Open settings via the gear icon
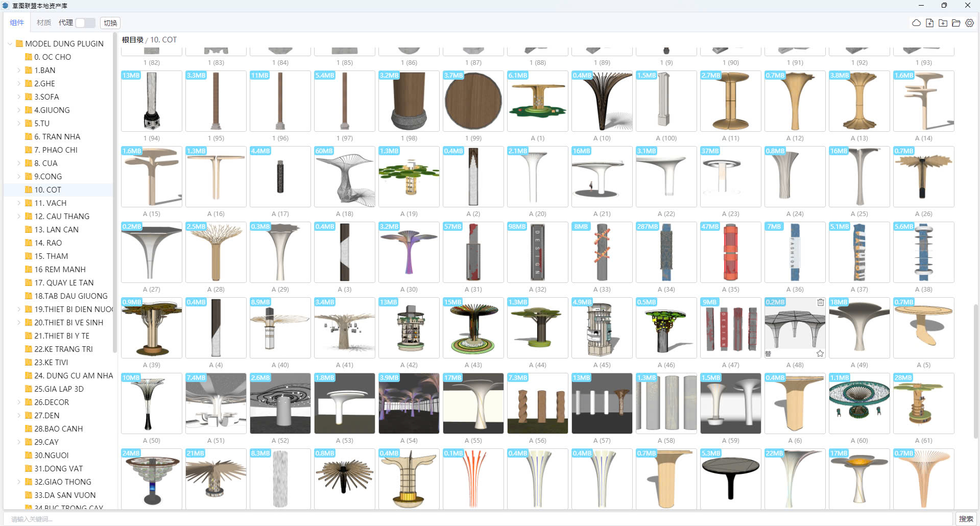 click(969, 23)
